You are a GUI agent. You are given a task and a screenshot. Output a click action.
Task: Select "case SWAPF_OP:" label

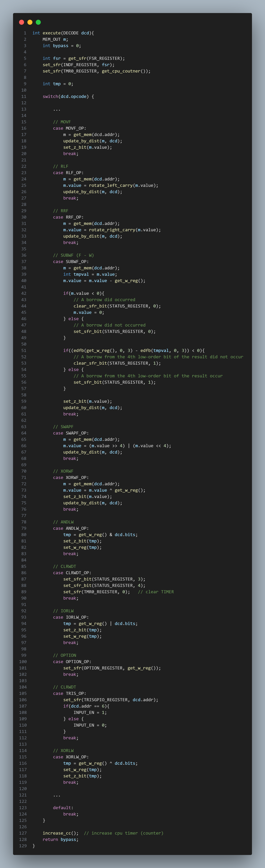(x=71, y=433)
